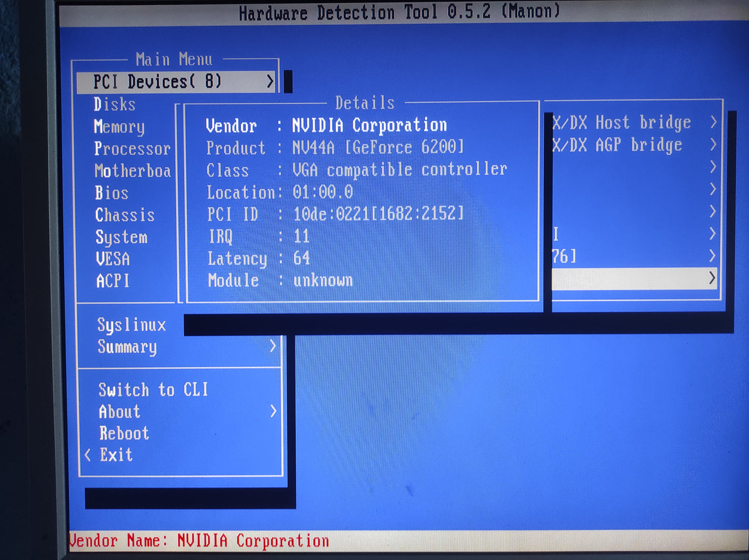Expand the AGP bridge device arrow
Image resolution: width=749 pixels, height=560 pixels.
713,145
